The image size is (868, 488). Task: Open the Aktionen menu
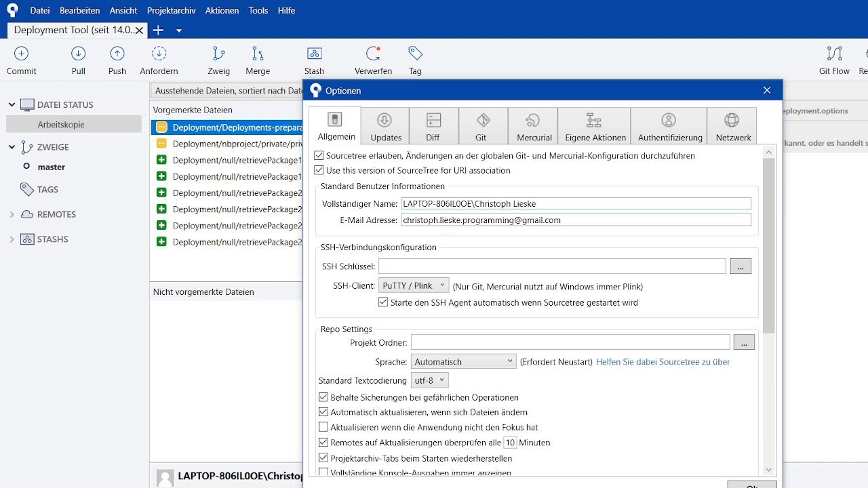[x=222, y=10]
